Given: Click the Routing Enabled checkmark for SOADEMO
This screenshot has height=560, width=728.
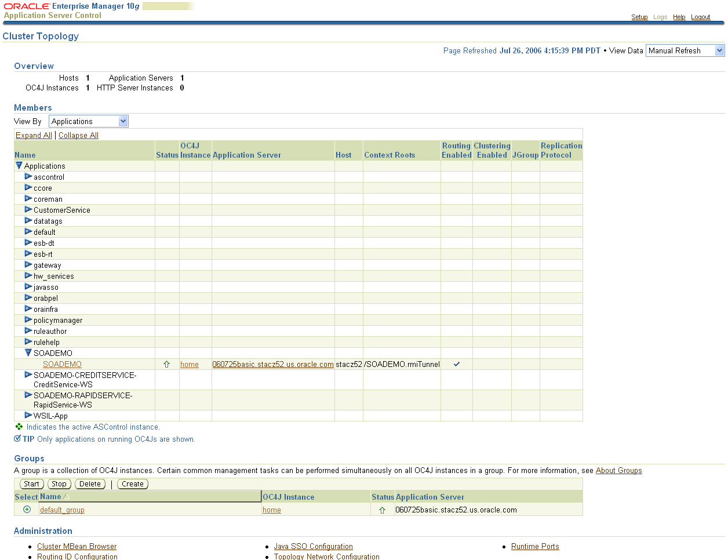Looking at the screenshot, I should point(457,364).
